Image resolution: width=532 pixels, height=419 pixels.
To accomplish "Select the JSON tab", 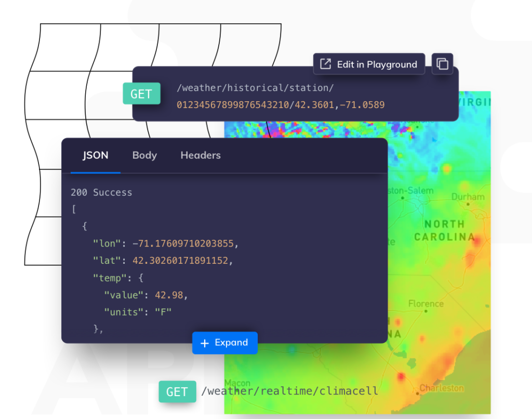I will 96,155.
